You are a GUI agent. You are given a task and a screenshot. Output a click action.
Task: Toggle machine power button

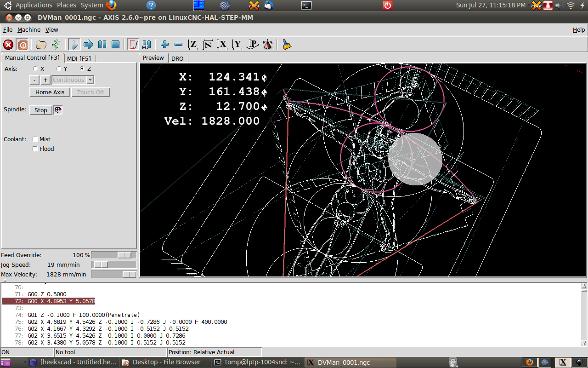(x=23, y=45)
